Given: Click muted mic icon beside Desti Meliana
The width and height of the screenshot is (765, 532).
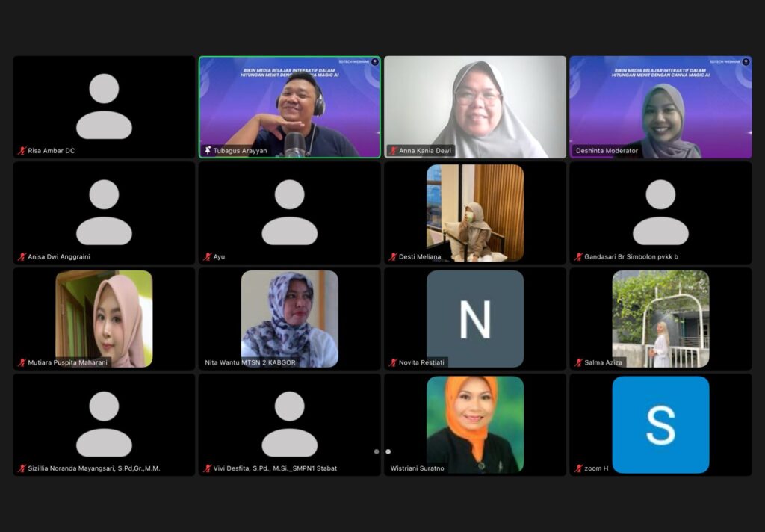Looking at the screenshot, I should pyautogui.click(x=393, y=257).
